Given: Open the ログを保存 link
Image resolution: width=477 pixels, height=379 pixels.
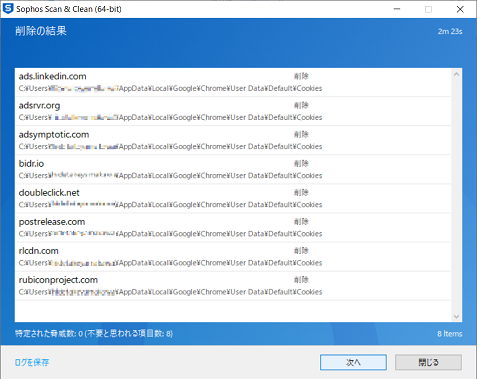Looking at the screenshot, I should point(32,362).
